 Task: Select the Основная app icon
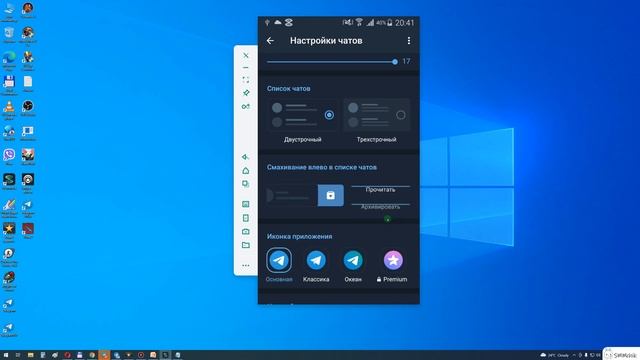[279, 260]
